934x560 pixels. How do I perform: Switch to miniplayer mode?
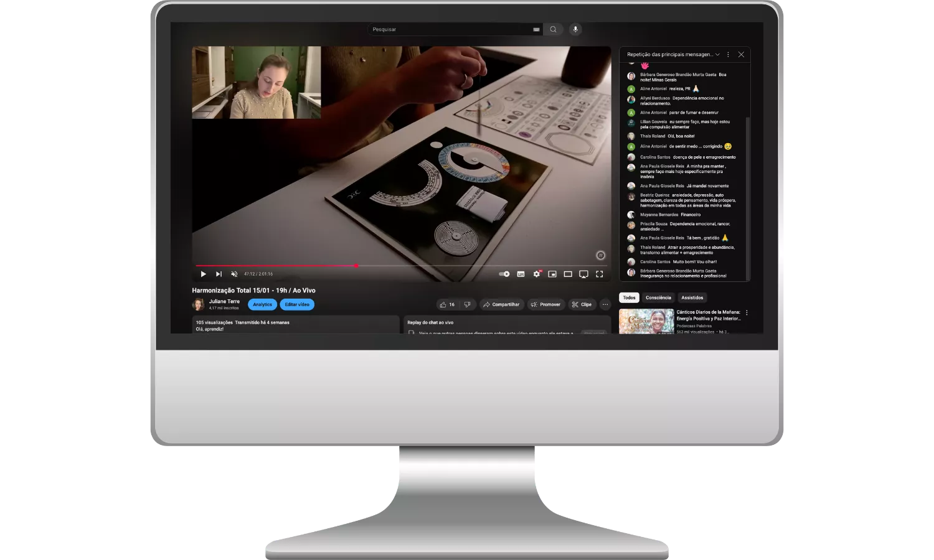(552, 274)
